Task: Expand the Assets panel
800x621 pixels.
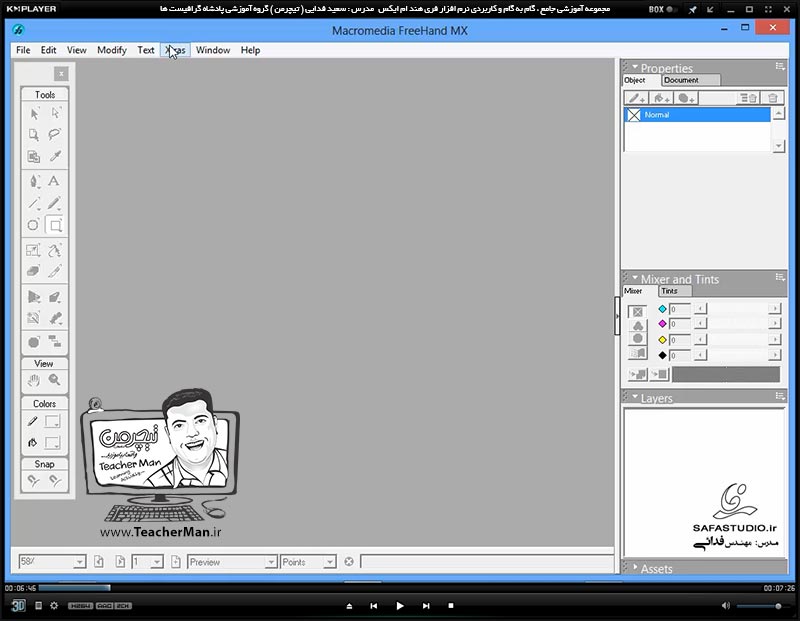Action: pyautogui.click(x=635, y=567)
